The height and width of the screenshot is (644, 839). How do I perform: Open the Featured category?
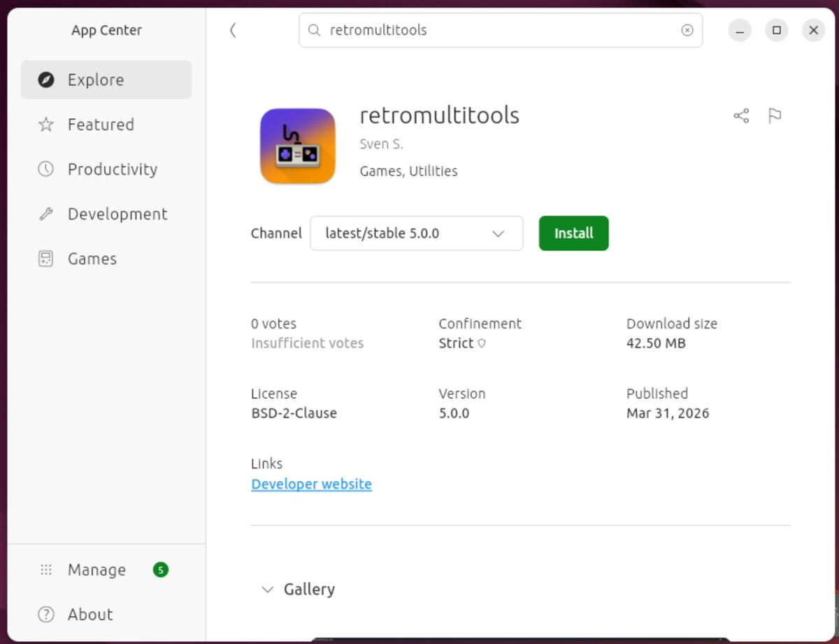[106, 124]
